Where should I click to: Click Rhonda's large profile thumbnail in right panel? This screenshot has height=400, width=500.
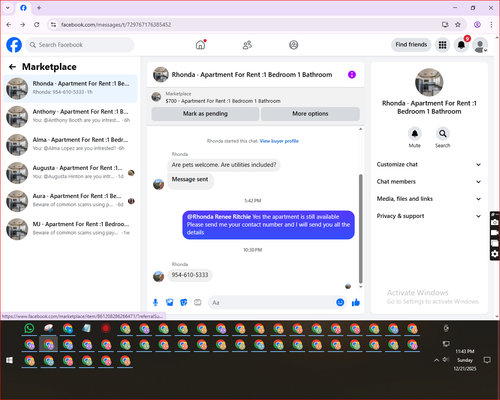tap(429, 82)
